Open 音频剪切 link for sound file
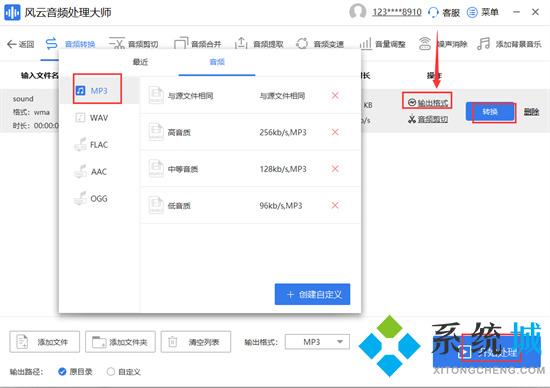 point(428,119)
